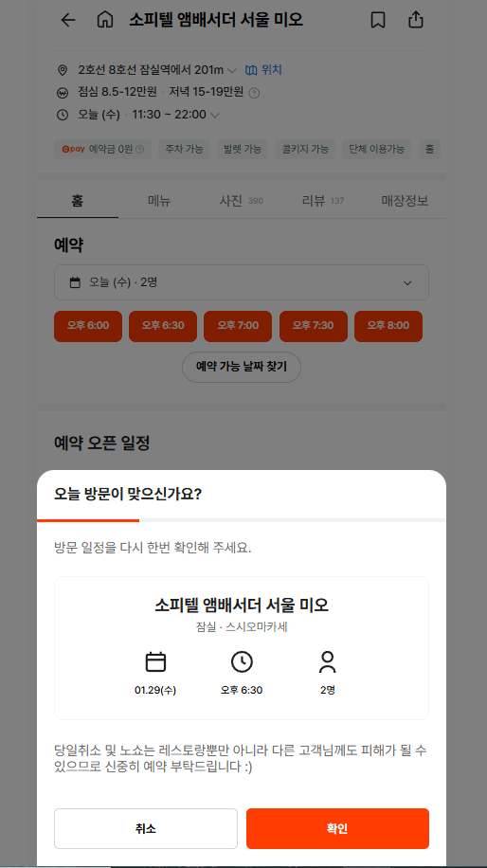Click the calendar icon above 01.29(수)

(155, 661)
